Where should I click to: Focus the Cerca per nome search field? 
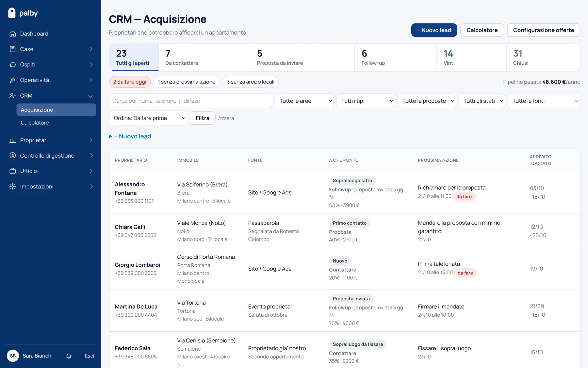tap(190, 101)
